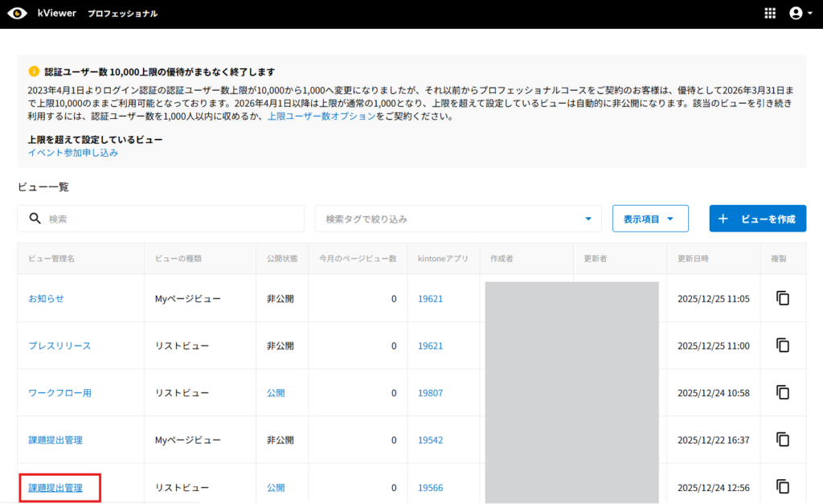Click copy icon for the 2025/12/24 12:56 row

click(x=783, y=487)
